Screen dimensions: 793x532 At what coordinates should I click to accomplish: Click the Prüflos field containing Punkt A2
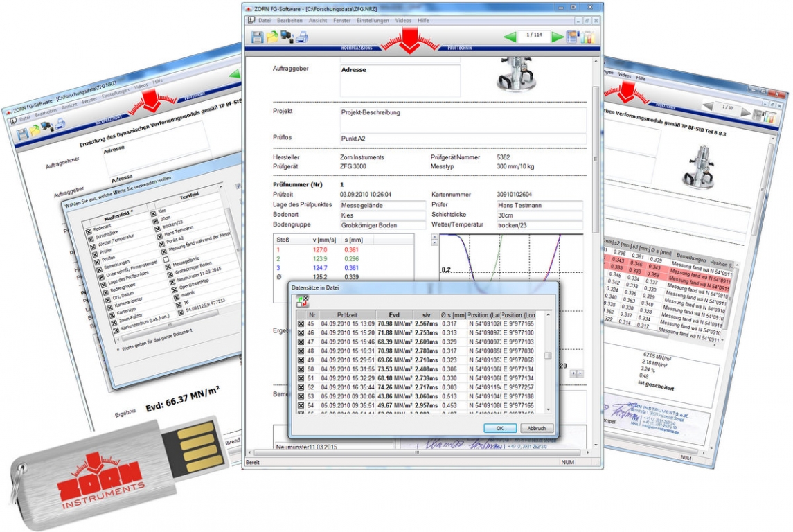click(x=463, y=139)
